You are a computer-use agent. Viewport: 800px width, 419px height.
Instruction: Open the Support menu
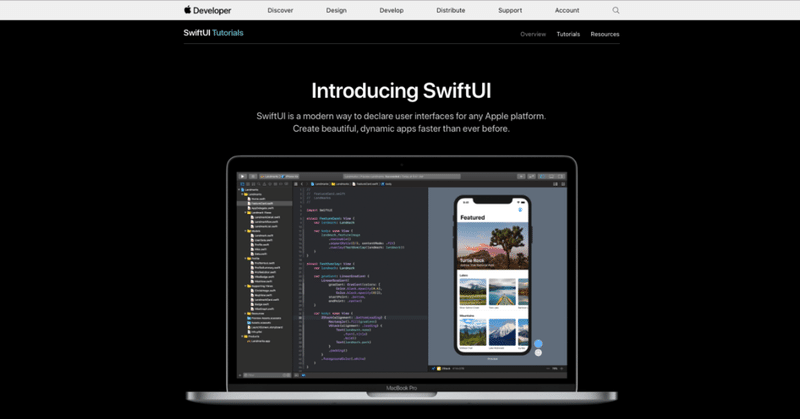coord(510,10)
